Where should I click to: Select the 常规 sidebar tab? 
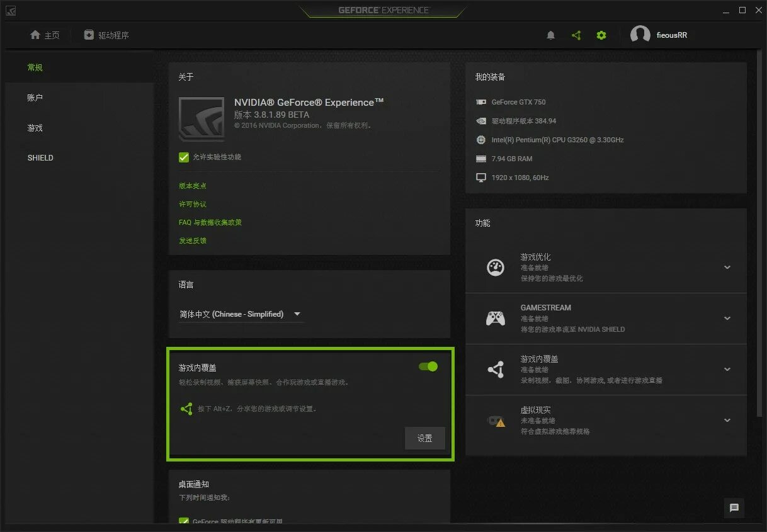tap(79, 67)
